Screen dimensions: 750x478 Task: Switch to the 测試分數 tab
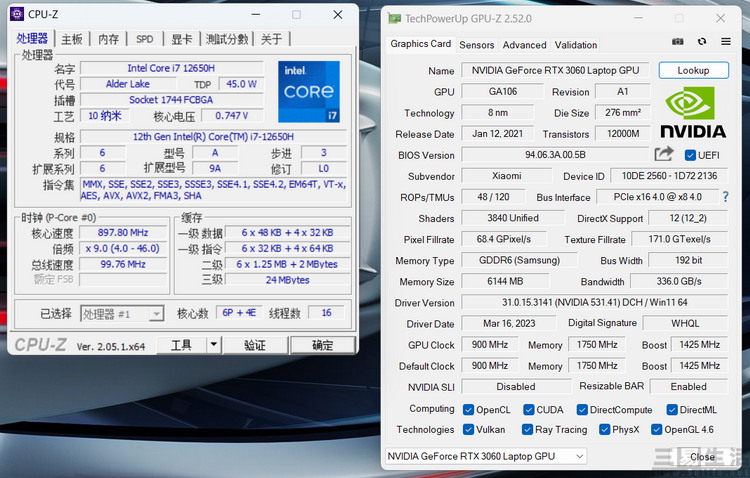coord(227,39)
